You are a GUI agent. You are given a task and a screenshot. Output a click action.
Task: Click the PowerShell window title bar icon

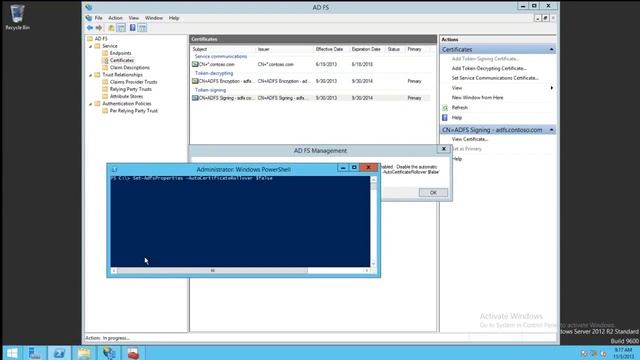[x=115, y=169]
